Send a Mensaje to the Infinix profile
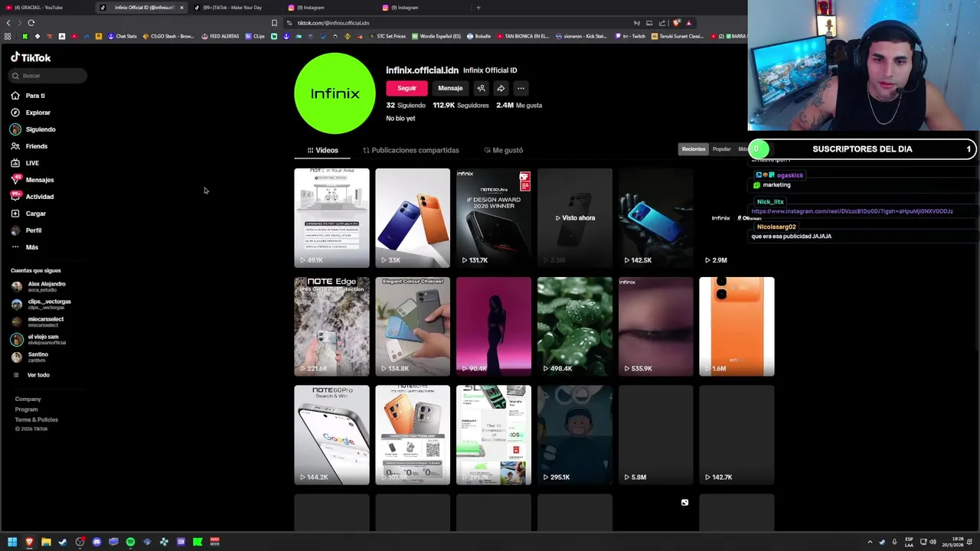 pyautogui.click(x=450, y=88)
